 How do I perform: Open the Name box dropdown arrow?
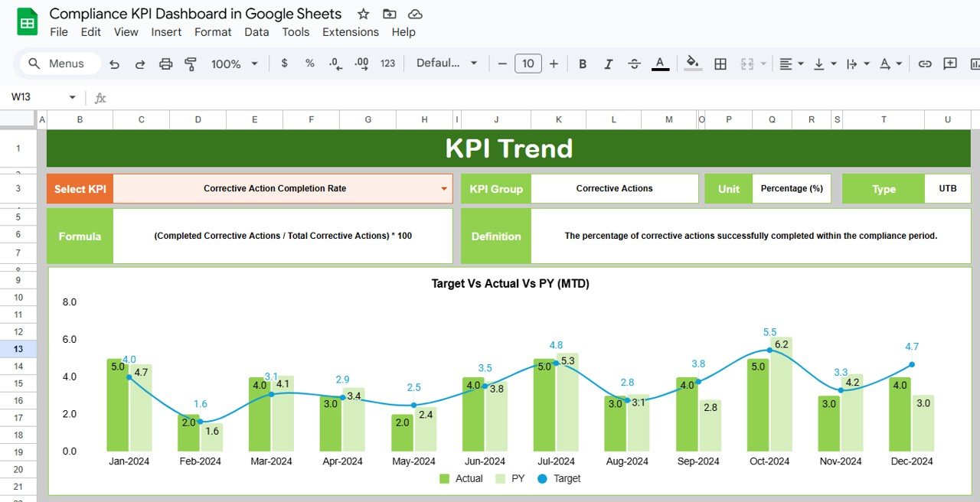(73, 97)
